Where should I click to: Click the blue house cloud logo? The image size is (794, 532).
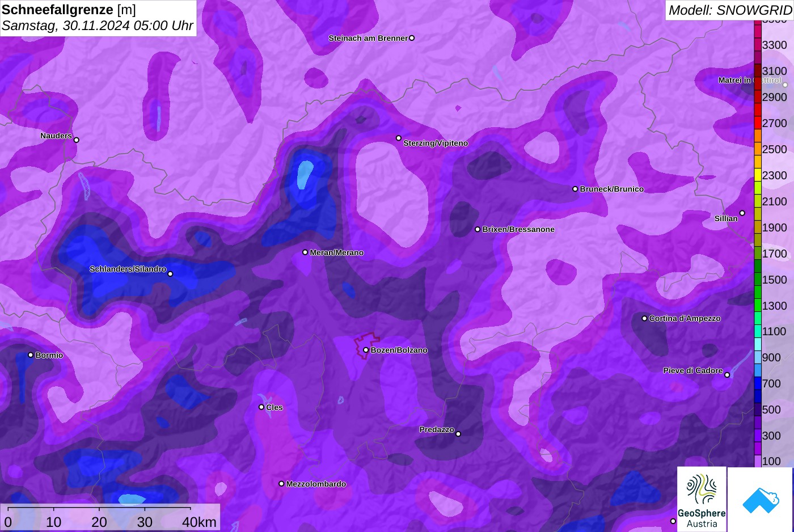[760, 500]
